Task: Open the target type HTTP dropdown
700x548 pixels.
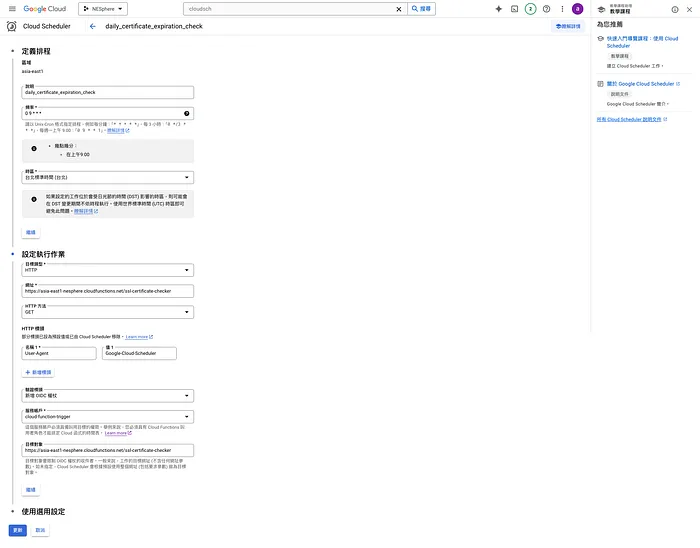Action: [x=108, y=270]
